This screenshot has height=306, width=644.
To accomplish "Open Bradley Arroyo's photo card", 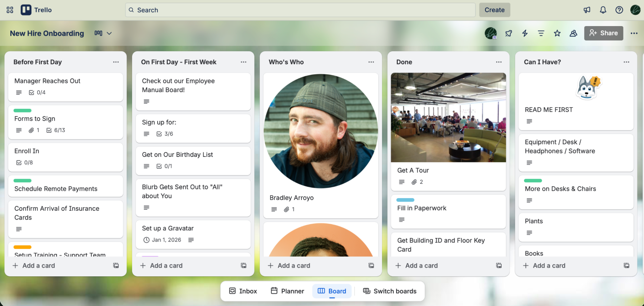I will click(321, 131).
